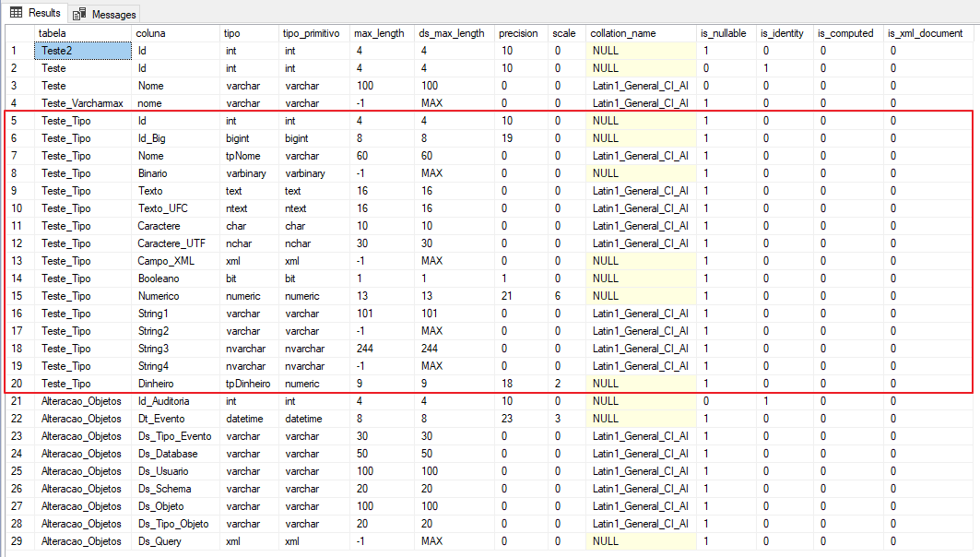Screen dimensions: 980x557
Task: Click the 'String4' column cell
Action: coord(175,366)
